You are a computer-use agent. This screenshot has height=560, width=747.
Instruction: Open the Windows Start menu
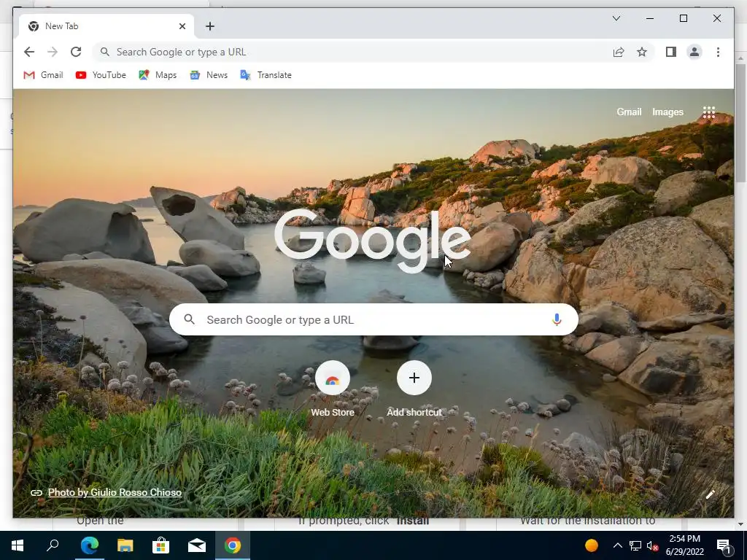(18, 545)
